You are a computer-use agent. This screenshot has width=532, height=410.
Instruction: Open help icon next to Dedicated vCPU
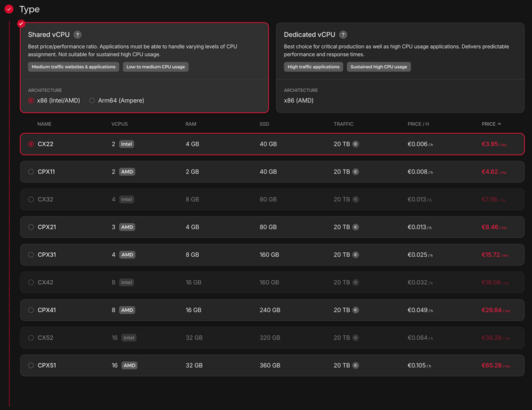[343, 35]
